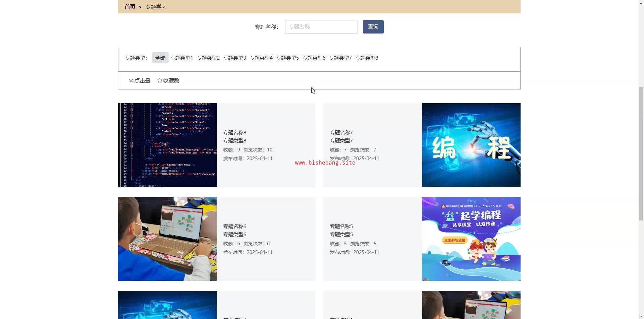Image resolution: width=644 pixels, height=319 pixels.
Task: Click 专题类型5 label in the 专题名称5 card
Action: tap(341, 234)
